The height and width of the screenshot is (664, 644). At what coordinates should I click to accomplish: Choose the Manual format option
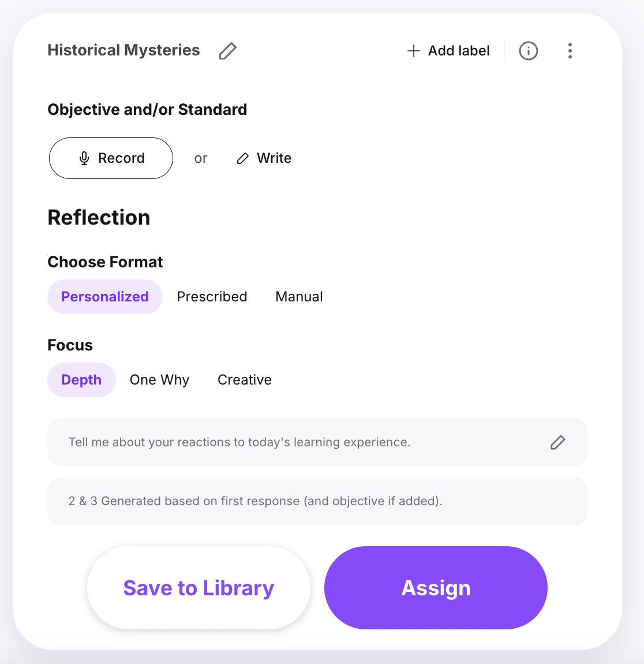coord(299,296)
